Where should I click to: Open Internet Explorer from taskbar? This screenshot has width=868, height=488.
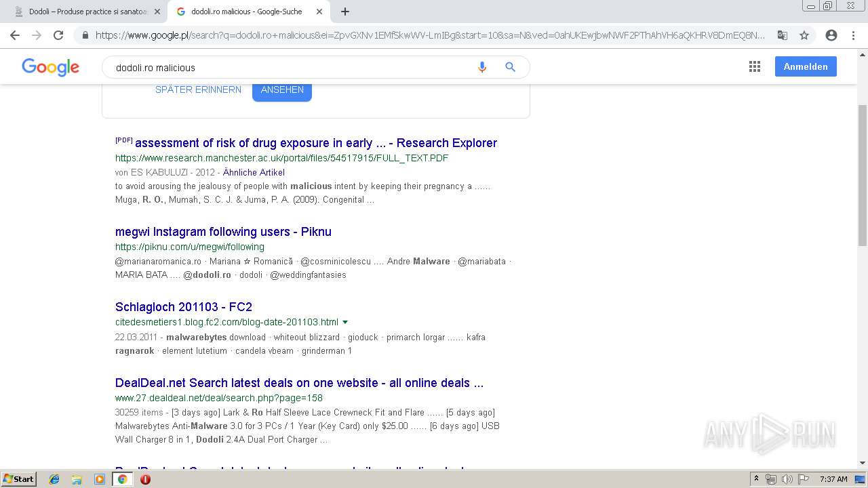pyautogui.click(x=54, y=479)
